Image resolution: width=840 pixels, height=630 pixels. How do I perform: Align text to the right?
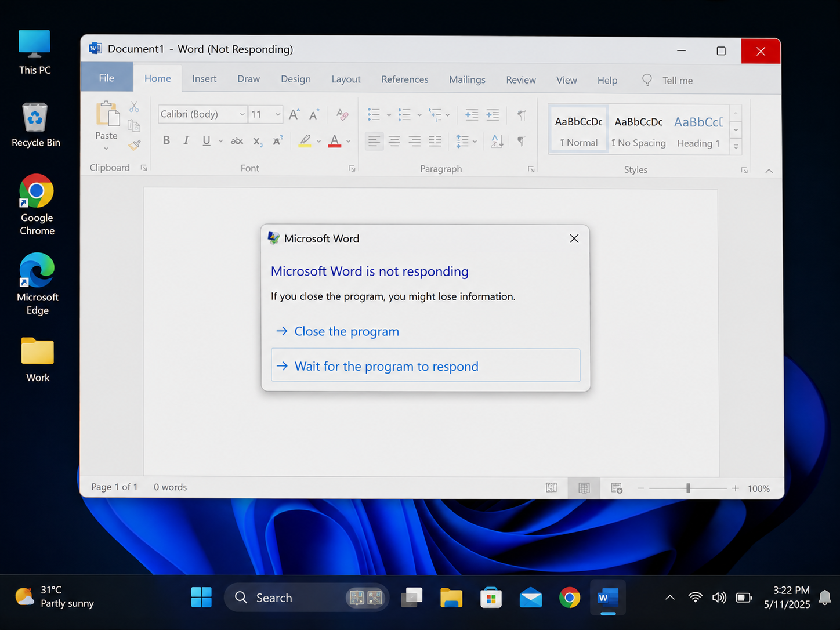coord(415,141)
